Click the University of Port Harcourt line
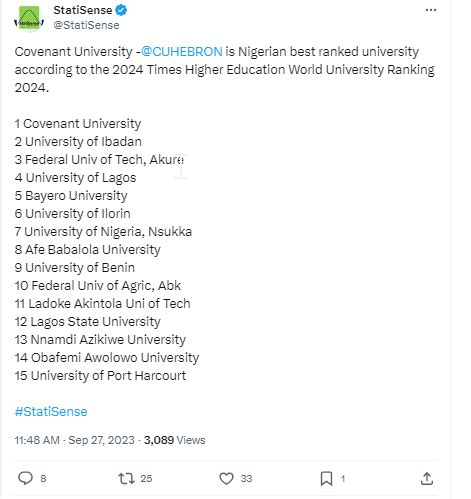This screenshot has height=499, width=471. pyautogui.click(x=100, y=376)
